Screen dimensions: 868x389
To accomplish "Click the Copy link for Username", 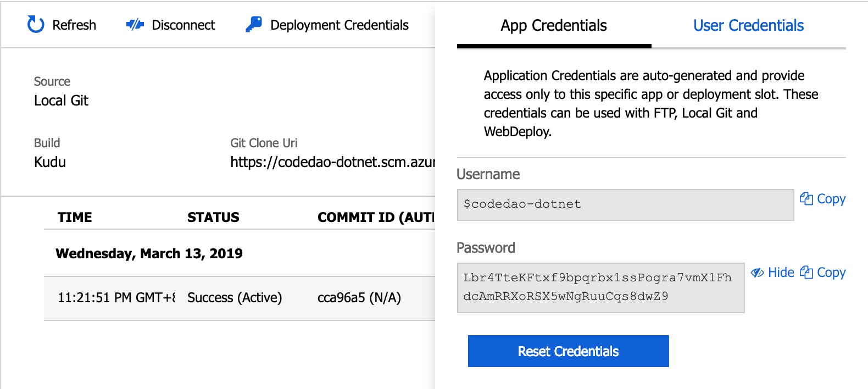I will coord(831,199).
